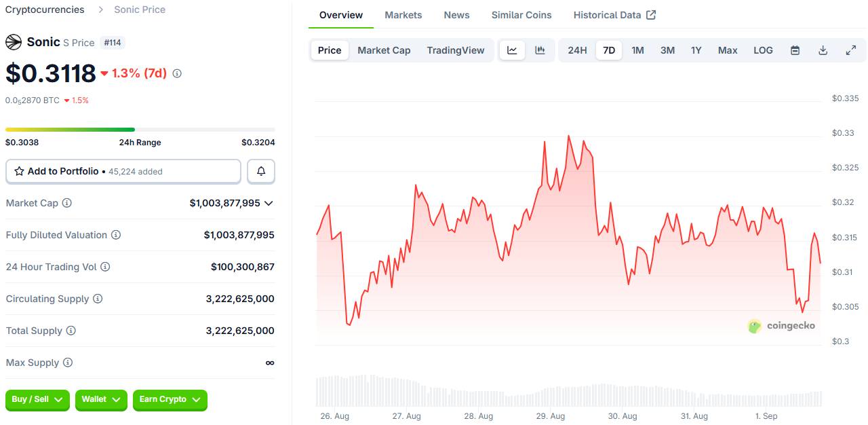The image size is (868, 425).
Task: Click the $0.3204 24h high value
Action: coord(258,143)
